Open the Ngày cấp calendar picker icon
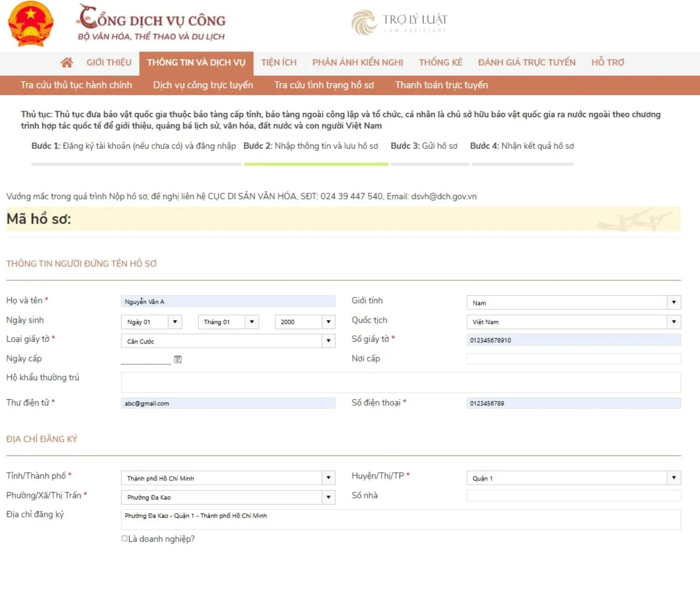700x591 pixels. (x=178, y=359)
